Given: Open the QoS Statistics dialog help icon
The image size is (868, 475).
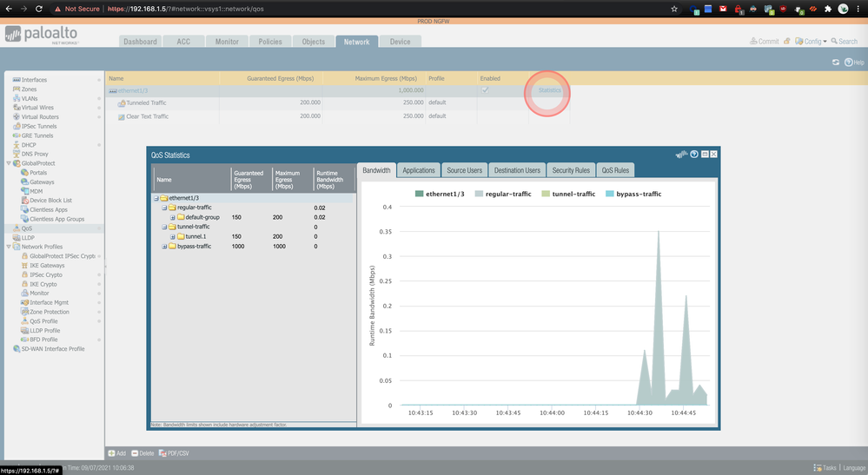Looking at the screenshot, I should coord(694,154).
